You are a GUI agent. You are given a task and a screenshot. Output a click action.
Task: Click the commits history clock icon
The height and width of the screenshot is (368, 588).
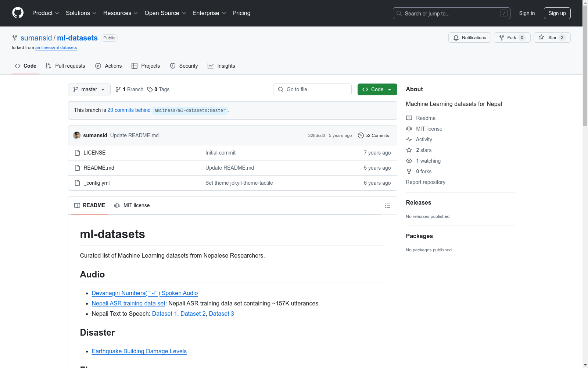[x=361, y=135]
